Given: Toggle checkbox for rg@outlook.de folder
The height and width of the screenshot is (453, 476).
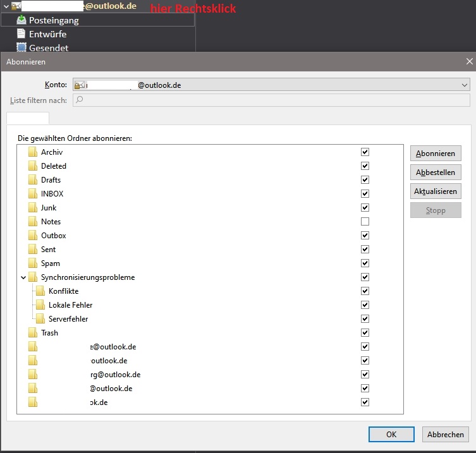Looking at the screenshot, I should click(x=365, y=375).
